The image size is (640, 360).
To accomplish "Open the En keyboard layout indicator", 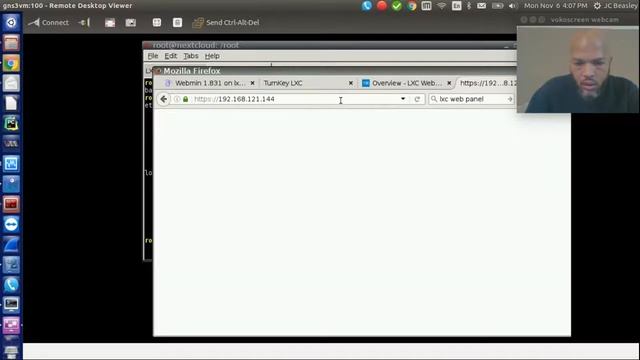I will pyautogui.click(x=457, y=6).
